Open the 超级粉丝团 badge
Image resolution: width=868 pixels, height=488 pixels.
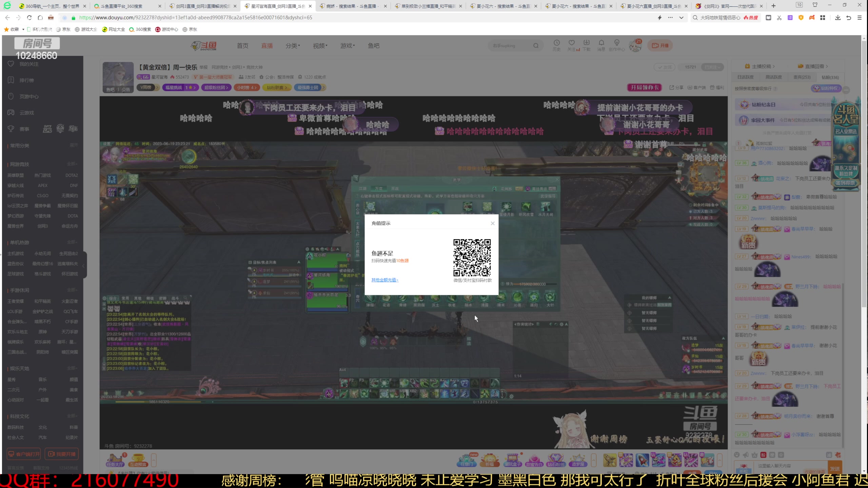point(216,87)
